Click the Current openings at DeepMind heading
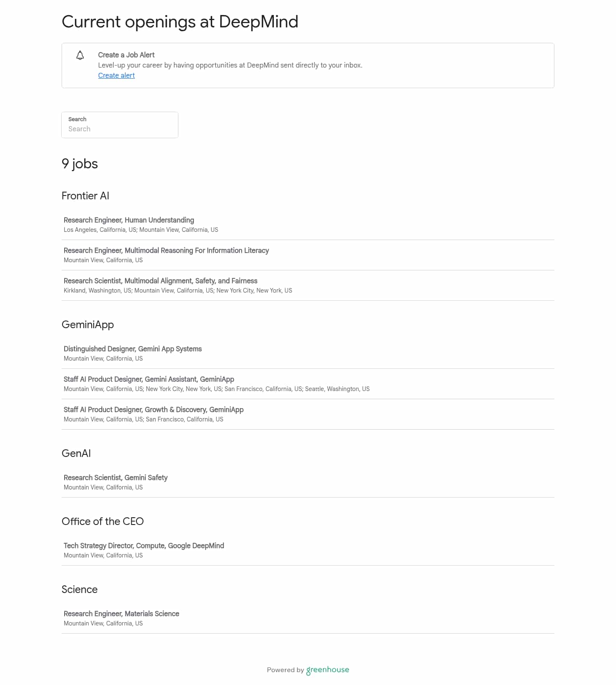Viewport: 616px width, 685px height. [180, 22]
